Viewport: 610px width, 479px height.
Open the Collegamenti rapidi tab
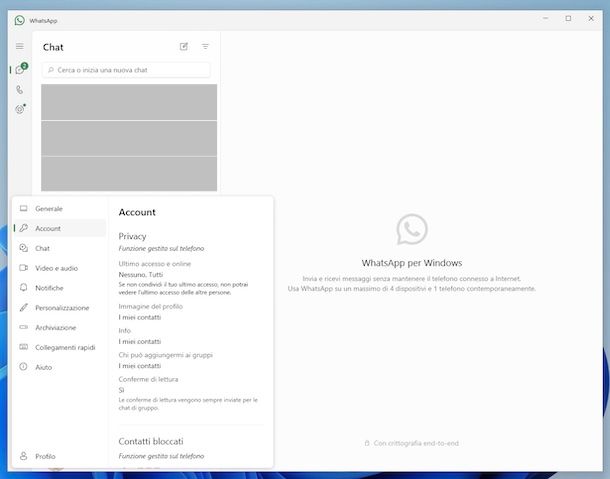pos(60,347)
